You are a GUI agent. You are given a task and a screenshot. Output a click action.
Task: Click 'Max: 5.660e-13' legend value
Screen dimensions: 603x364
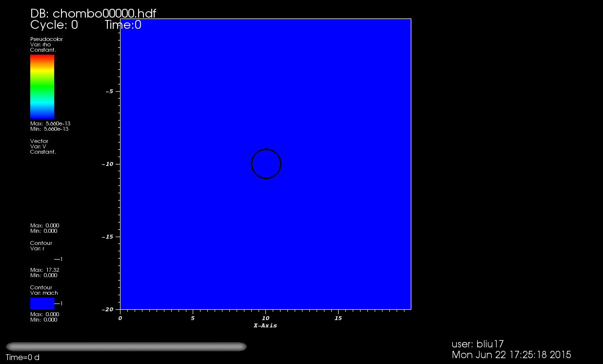[x=50, y=123]
